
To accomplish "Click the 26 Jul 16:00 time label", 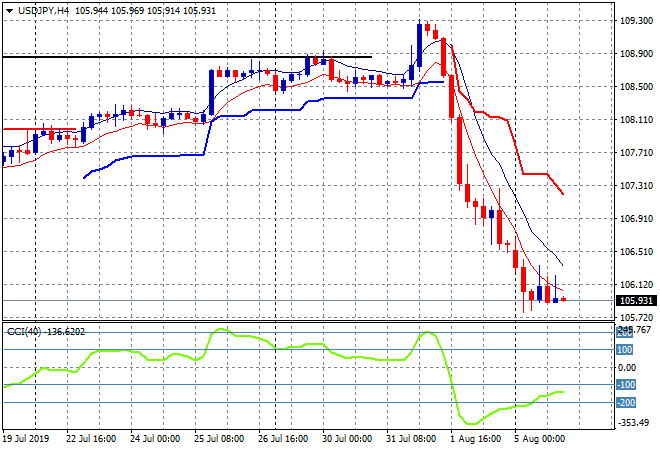I will pyautogui.click(x=283, y=439).
